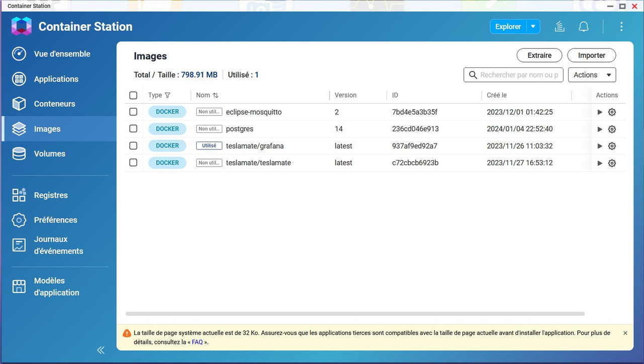The width and height of the screenshot is (644, 364).
Task: Click the Explorer button
Action: (x=508, y=27)
